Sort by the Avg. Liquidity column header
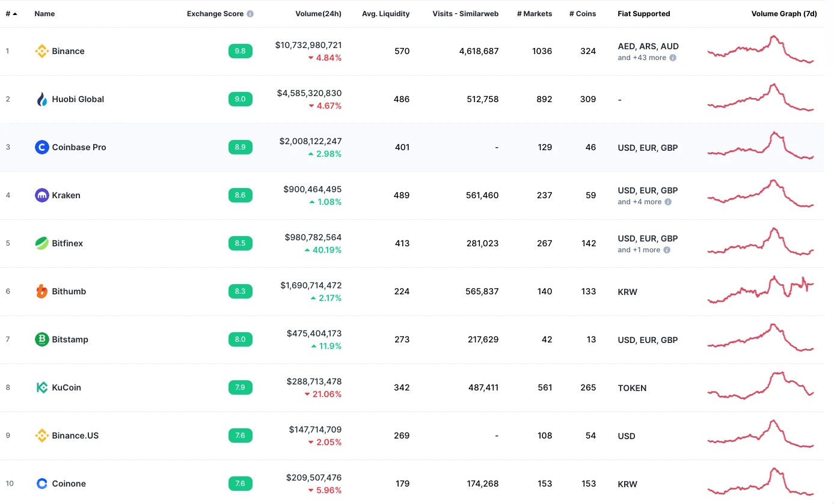Image resolution: width=834 pixels, height=504 pixels. [x=385, y=14]
